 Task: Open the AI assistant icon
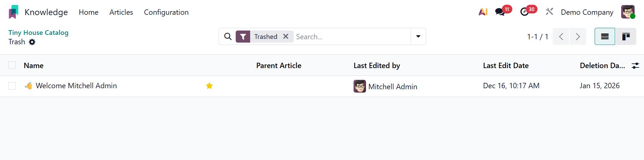click(x=483, y=12)
